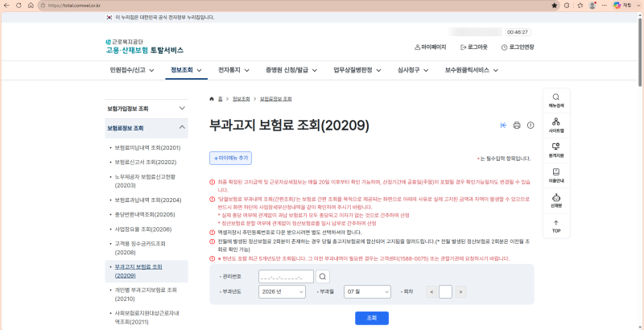Image resolution: width=644 pixels, height=330 pixels.
Task: Open the 증명원 신청/발급 menu
Action: tap(291, 70)
